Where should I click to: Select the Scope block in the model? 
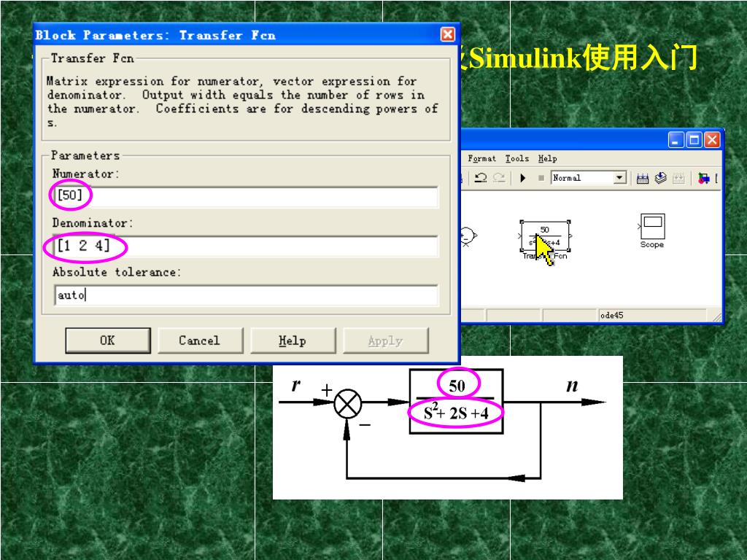pyautogui.click(x=652, y=227)
